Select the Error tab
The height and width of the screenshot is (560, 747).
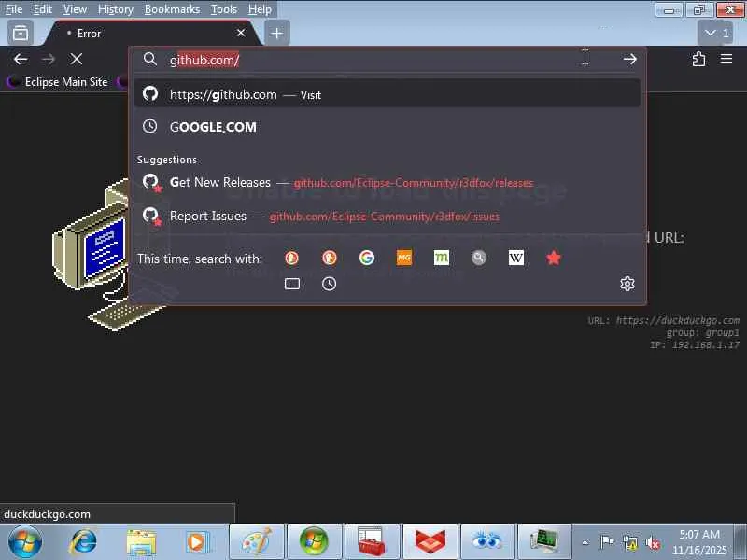pos(151,34)
